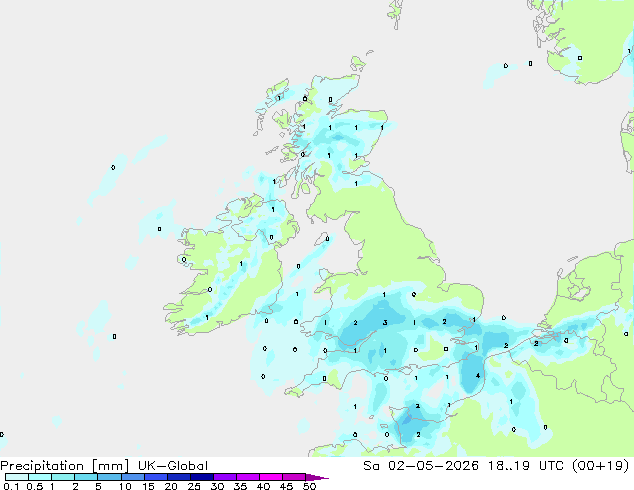This screenshot has width=634, height=490.
Task: Click the date 'Sa 02-05-2026' text
Action: [x=421, y=466]
